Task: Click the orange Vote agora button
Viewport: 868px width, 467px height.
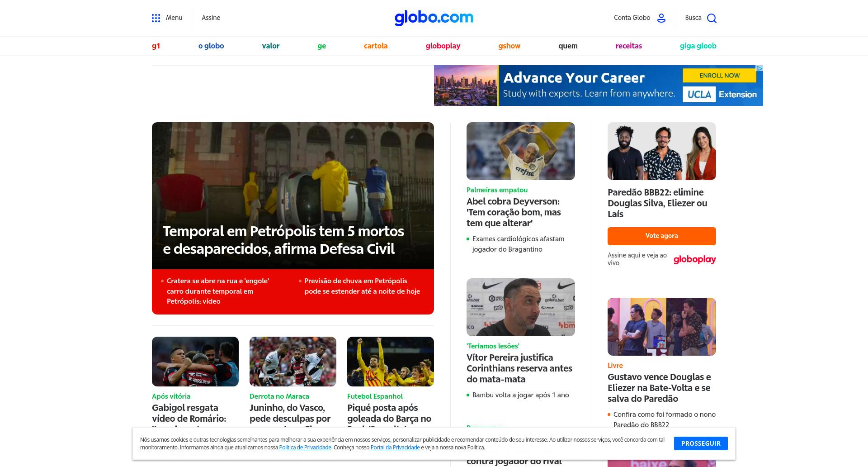Action: point(661,236)
